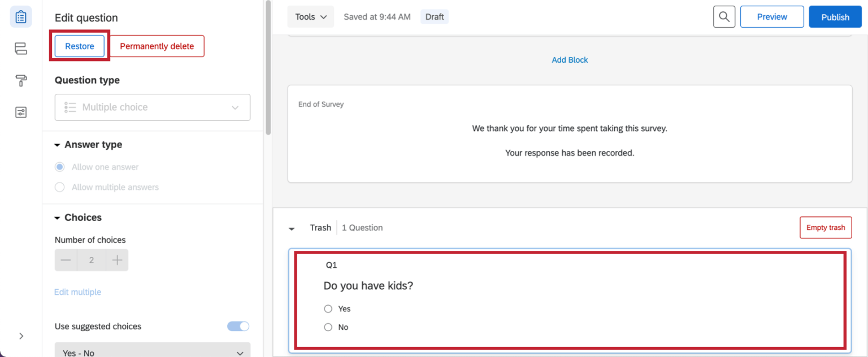Viewport: 868px width, 357px height.
Task: Open the Survey builder panel
Action: pyautogui.click(x=21, y=16)
